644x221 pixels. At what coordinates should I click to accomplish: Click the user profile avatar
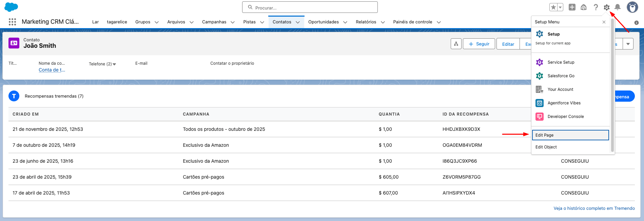(632, 7)
